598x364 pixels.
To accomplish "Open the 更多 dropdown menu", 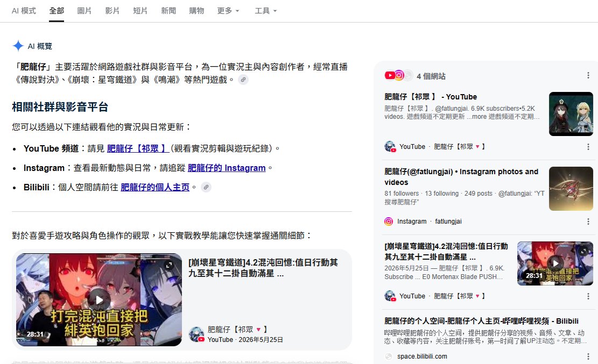I will [x=228, y=11].
